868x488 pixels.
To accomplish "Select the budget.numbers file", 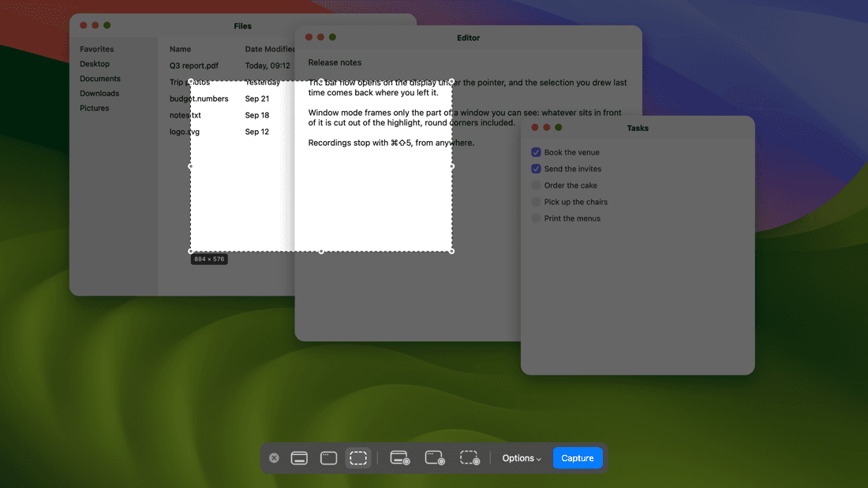I will click(199, 99).
